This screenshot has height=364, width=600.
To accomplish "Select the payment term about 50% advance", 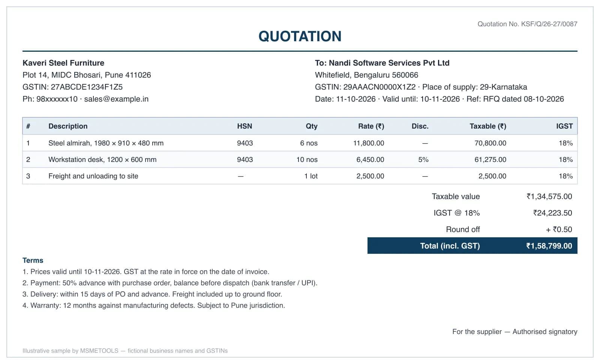I will tap(170, 283).
